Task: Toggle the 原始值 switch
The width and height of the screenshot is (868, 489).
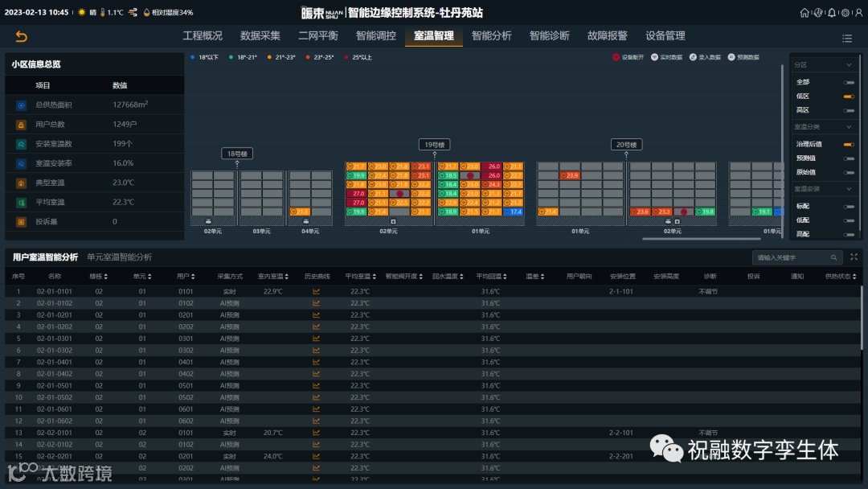Action: 849,172
